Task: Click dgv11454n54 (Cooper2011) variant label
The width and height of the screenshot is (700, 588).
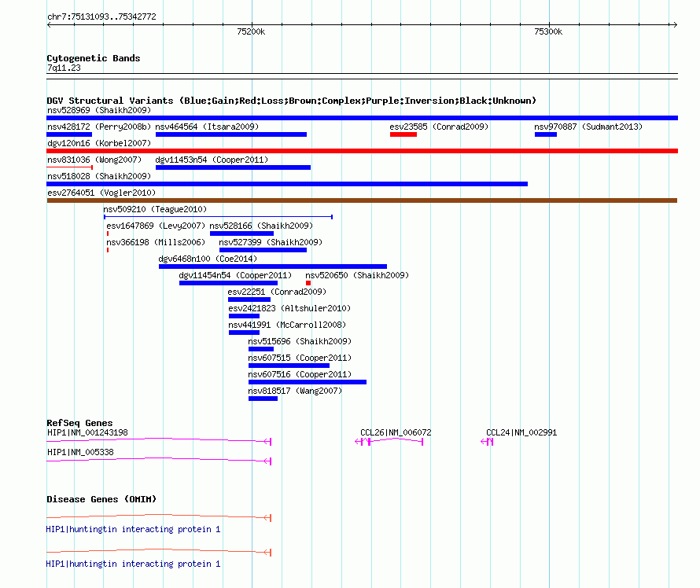Action: pos(235,275)
